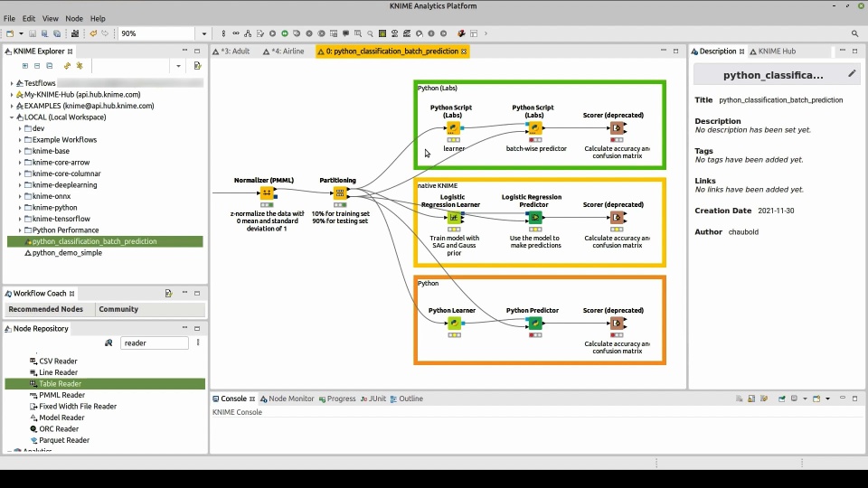The image size is (868, 488).
Task: Open the Open Console dropdown arrow
Action: [x=827, y=399]
